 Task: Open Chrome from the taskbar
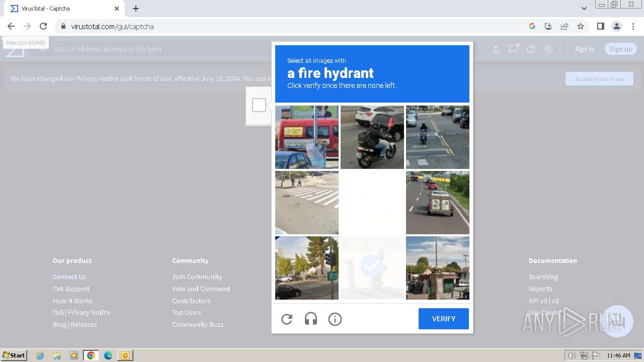pyautogui.click(x=91, y=355)
